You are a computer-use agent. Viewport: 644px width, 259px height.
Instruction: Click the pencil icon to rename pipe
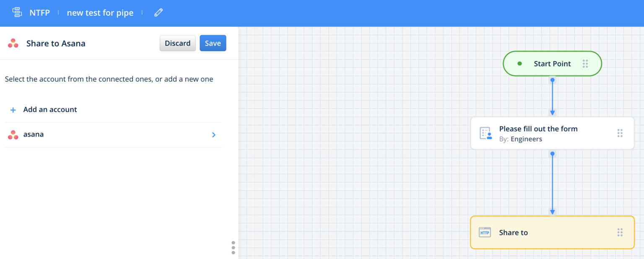point(158,13)
